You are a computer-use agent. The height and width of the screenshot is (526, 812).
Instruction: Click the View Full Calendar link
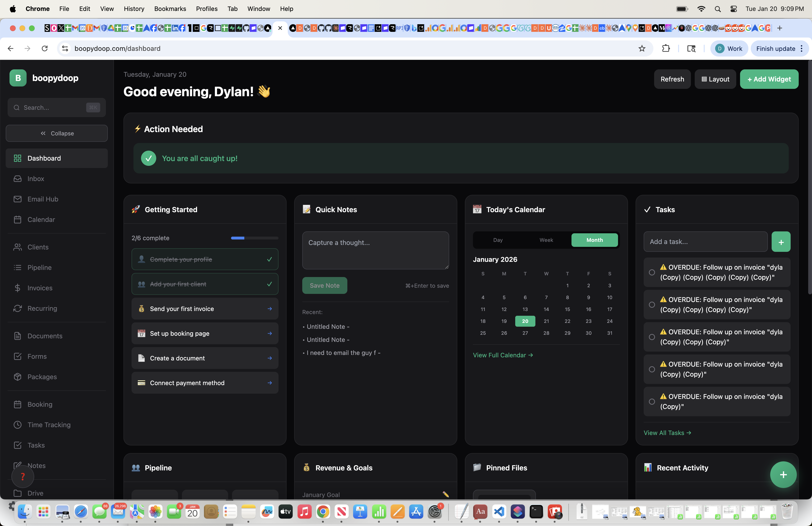coord(503,355)
